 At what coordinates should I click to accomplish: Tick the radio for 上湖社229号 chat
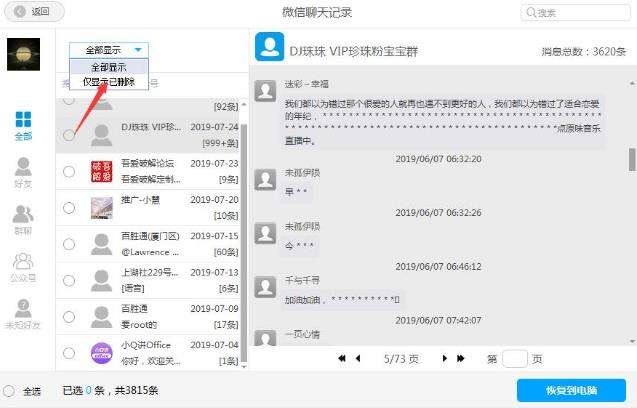tap(69, 280)
